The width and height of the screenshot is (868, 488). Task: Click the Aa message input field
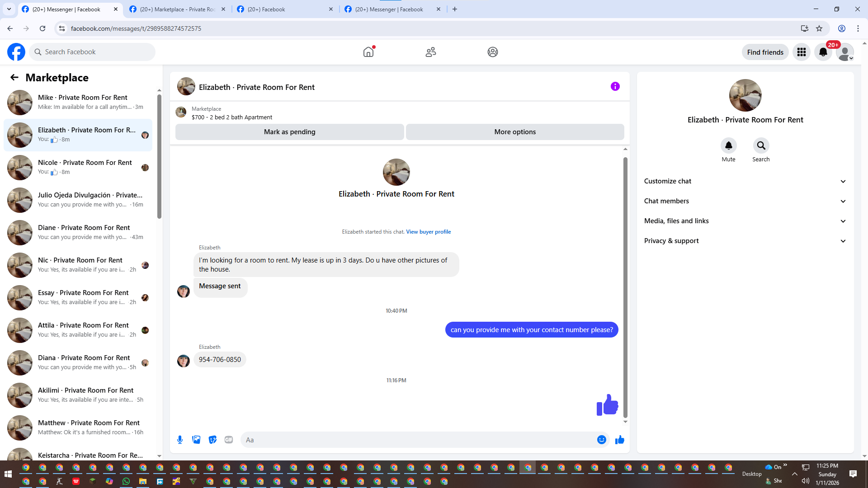[418, 440]
